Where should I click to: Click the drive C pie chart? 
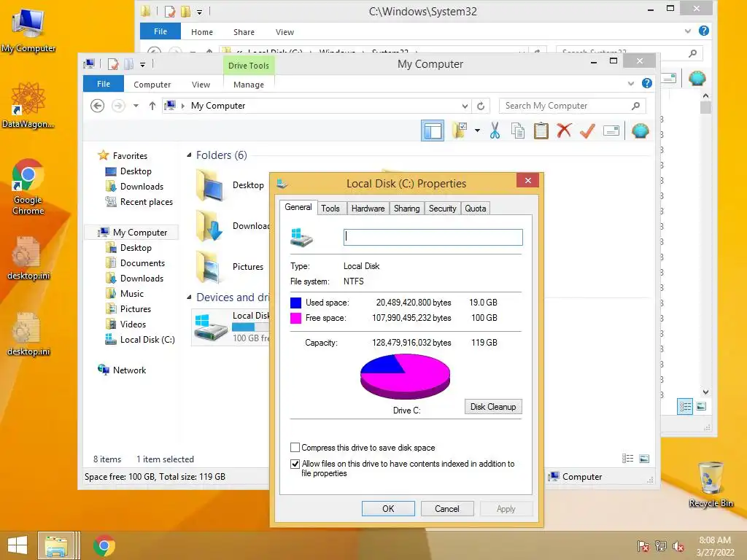(405, 376)
